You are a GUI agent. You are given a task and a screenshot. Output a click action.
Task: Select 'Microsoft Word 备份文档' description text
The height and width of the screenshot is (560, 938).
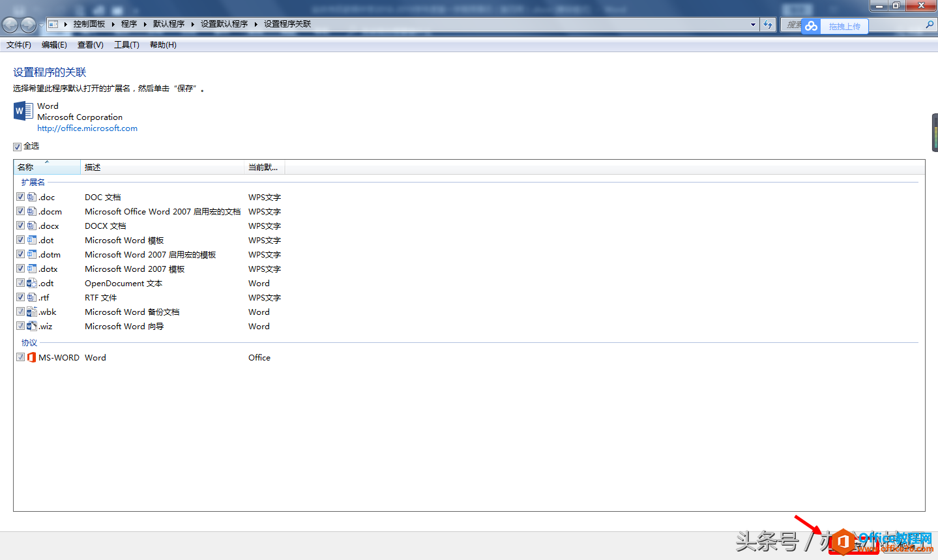click(132, 312)
